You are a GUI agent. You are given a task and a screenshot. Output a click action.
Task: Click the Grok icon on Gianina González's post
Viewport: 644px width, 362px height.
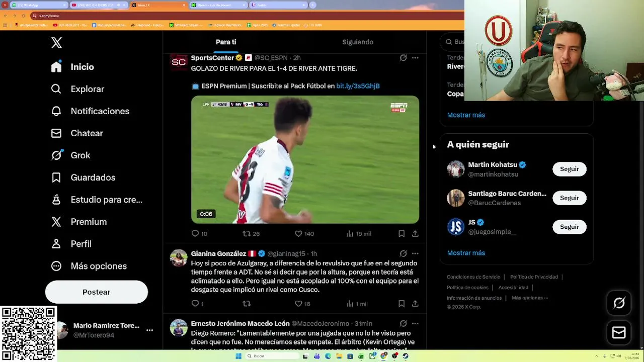pyautogui.click(x=403, y=254)
